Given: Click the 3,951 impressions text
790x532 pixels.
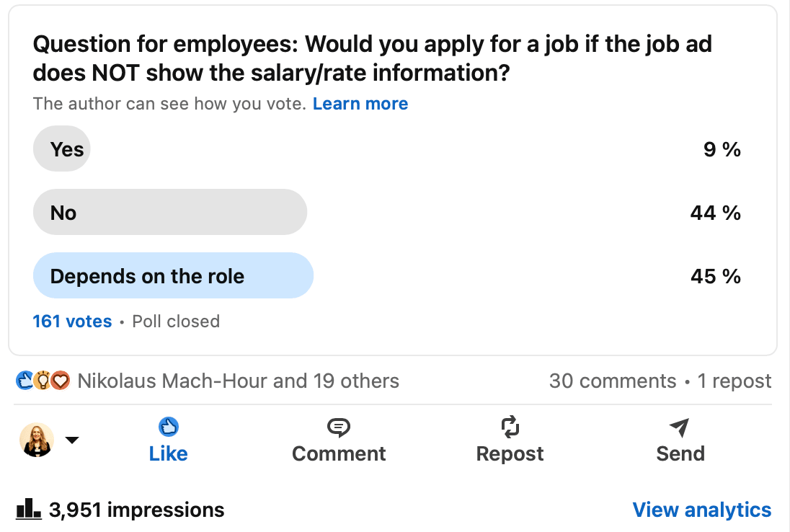Looking at the screenshot, I should (x=136, y=510).
